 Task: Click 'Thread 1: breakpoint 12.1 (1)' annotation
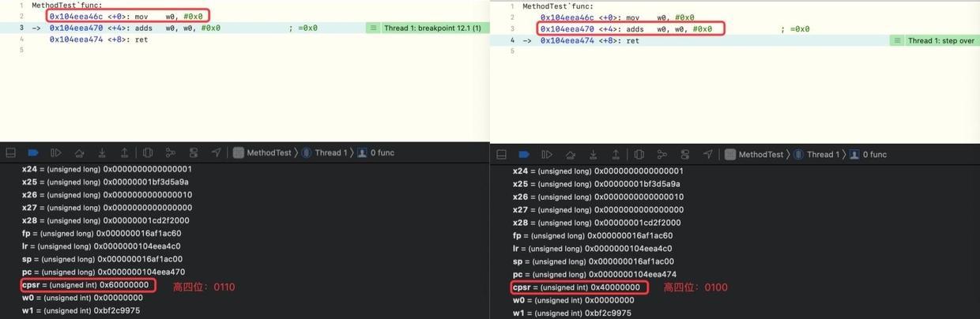click(x=432, y=28)
